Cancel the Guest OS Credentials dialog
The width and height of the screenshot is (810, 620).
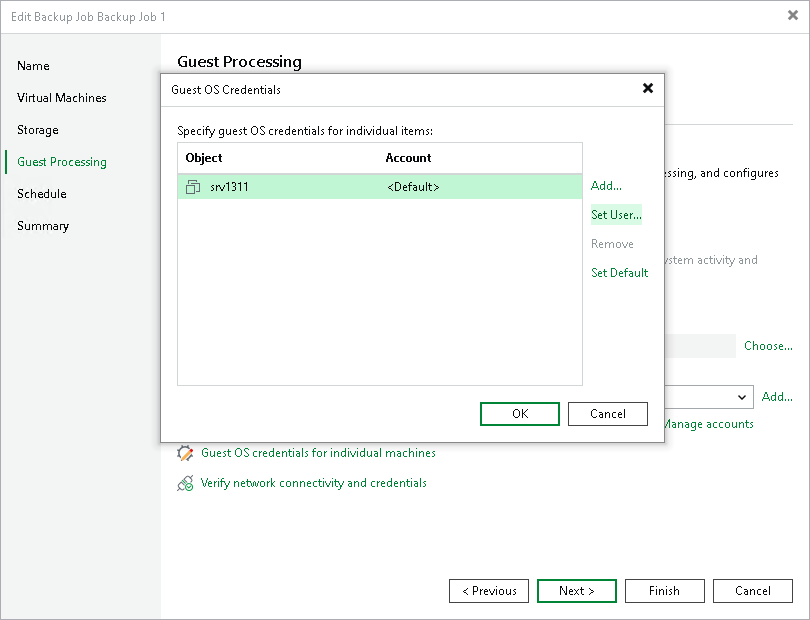click(x=607, y=413)
